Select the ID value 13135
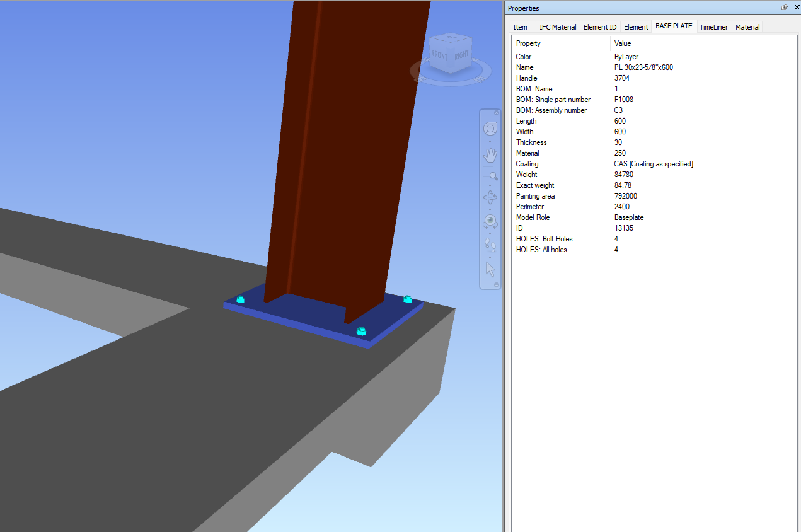The height and width of the screenshot is (532, 801). click(x=623, y=228)
